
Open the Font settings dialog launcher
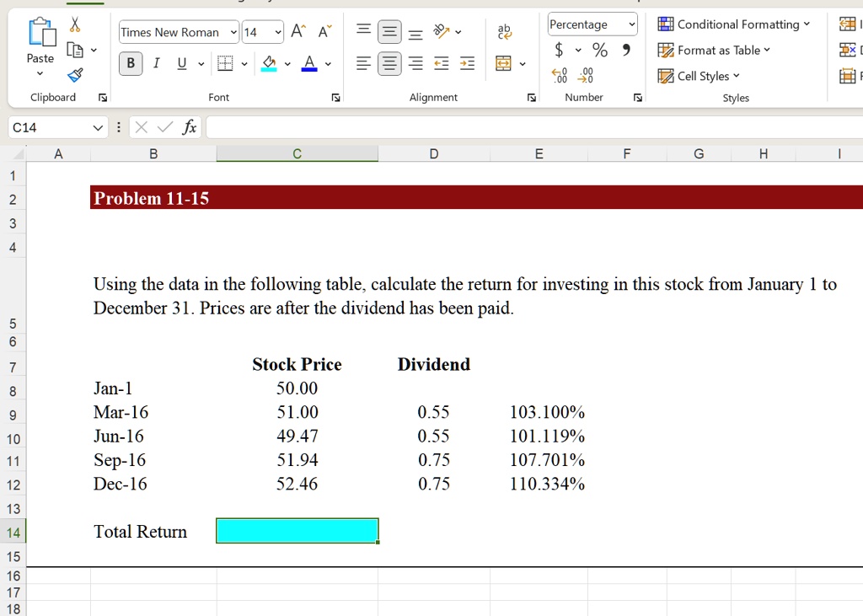tap(335, 98)
